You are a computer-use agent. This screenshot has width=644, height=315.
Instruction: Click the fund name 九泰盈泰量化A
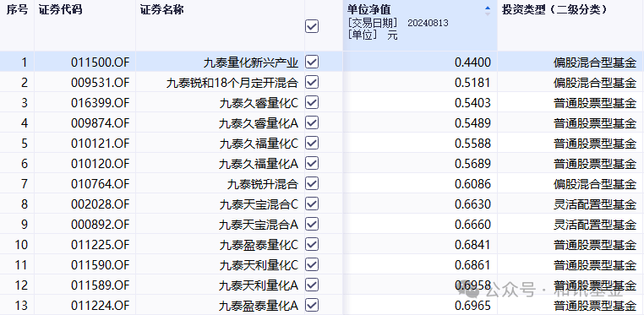click(259, 306)
